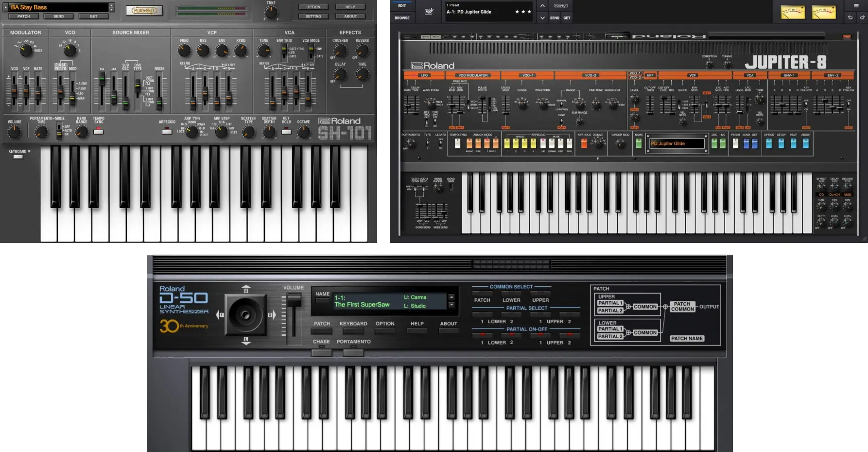The height and width of the screenshot is (452, 868).
Task: Click the SH-101 REVERB effect knob
Action: (362, 50)
